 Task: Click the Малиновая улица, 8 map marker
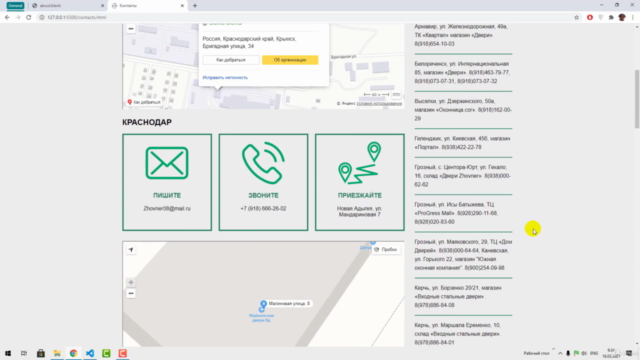263,304
